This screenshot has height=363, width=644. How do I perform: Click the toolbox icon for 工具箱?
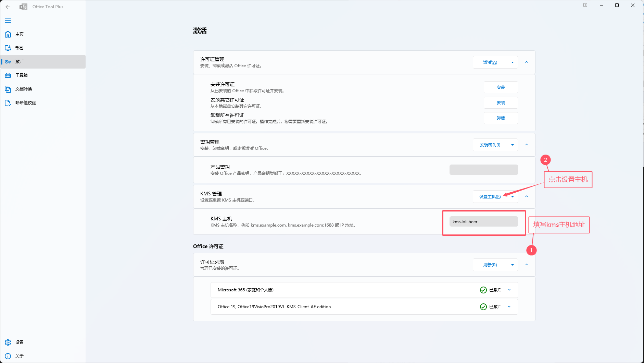tap(8, 75)
